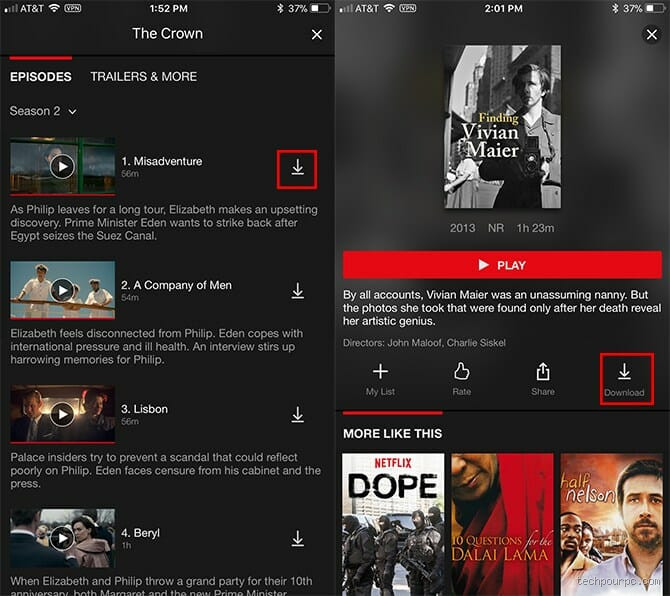The width and height of the screenshot is (670, 596).
Task: Tap the red Play button
Action: [502, 265]
